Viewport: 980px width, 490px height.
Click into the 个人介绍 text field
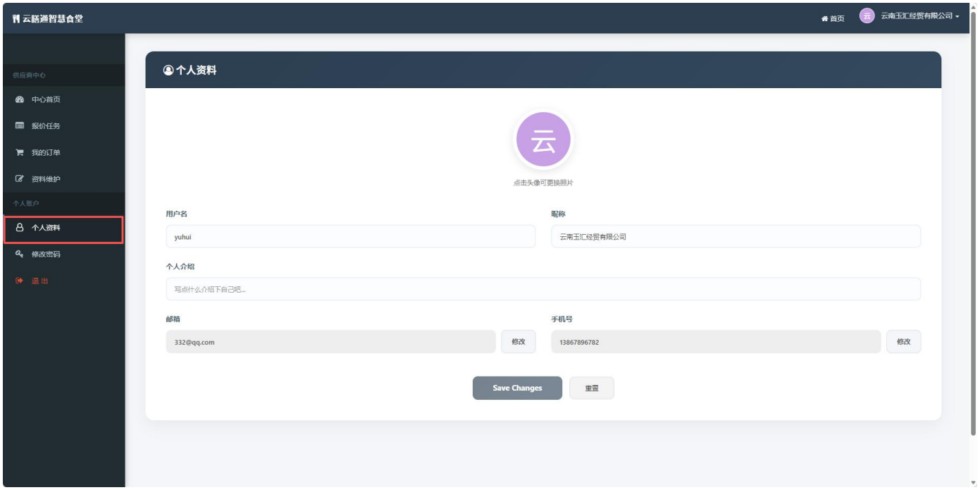pyautogui.click(x=542, y=289)
